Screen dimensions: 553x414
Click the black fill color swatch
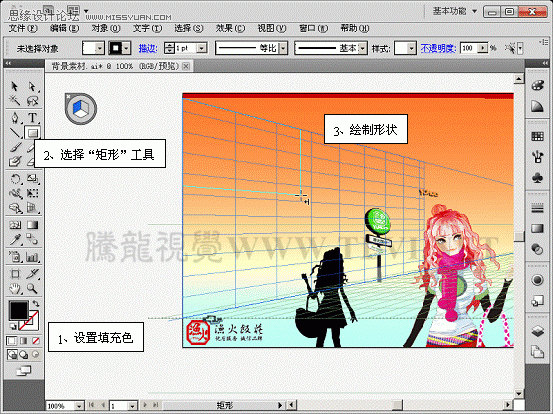pyautogui.click(x=19, y=310)
